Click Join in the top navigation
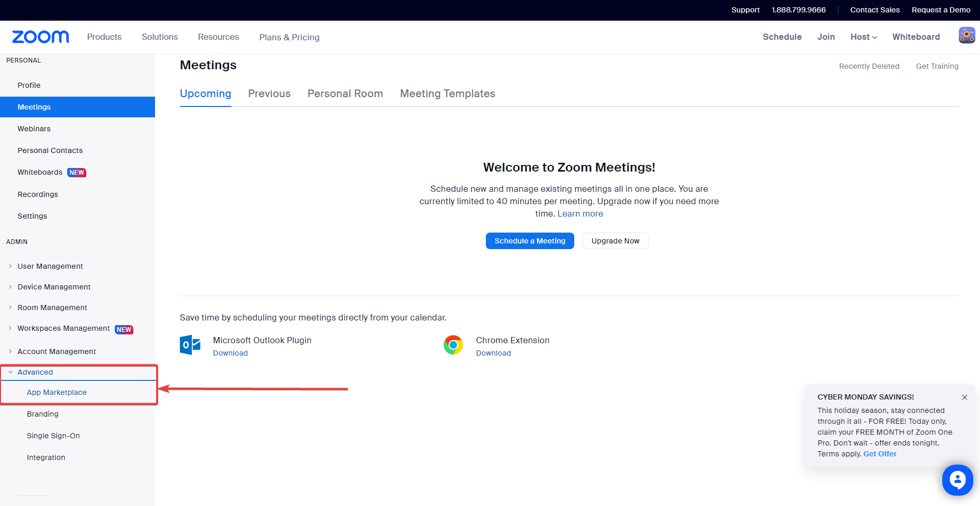 [x=826, y=37]
